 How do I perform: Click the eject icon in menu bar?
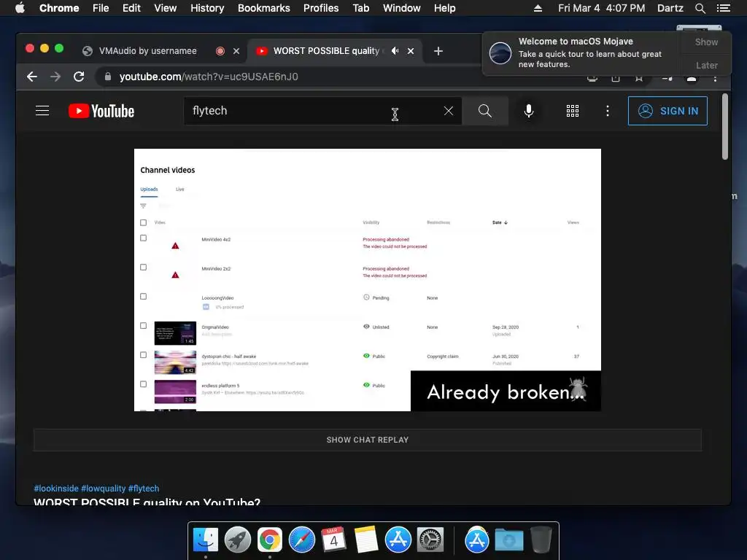pos(538,8)
